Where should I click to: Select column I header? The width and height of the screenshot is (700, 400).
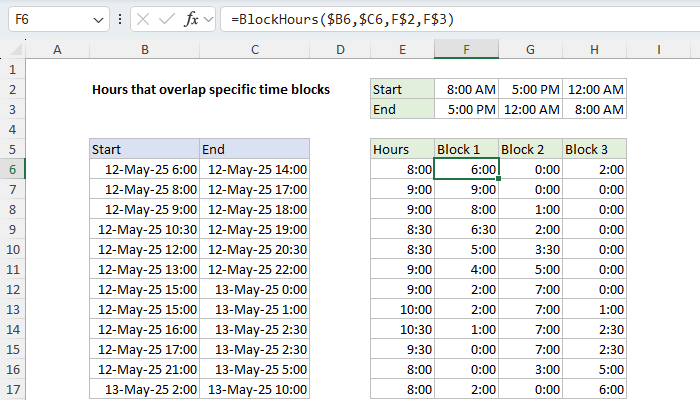658,49
